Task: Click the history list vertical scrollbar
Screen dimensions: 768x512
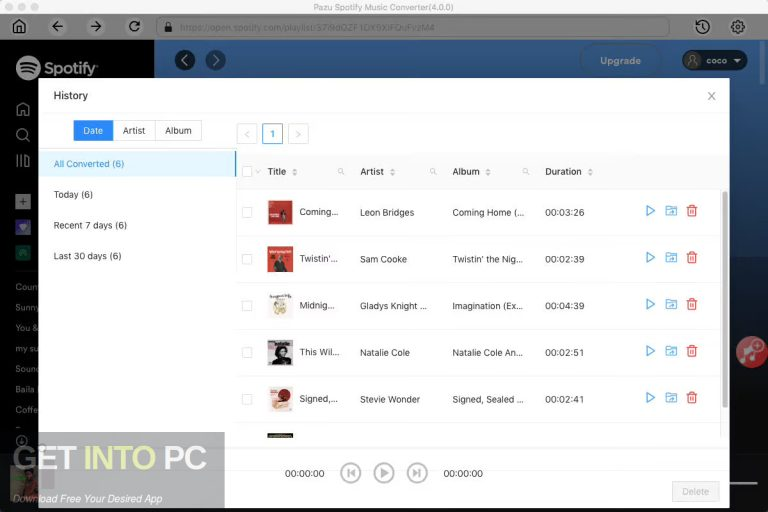Action: point(724,299)
